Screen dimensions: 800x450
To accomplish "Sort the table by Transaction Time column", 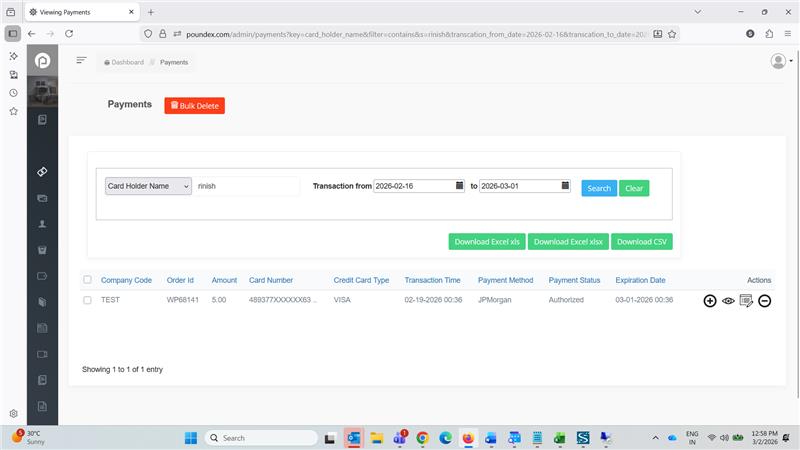I will (432, 280).
